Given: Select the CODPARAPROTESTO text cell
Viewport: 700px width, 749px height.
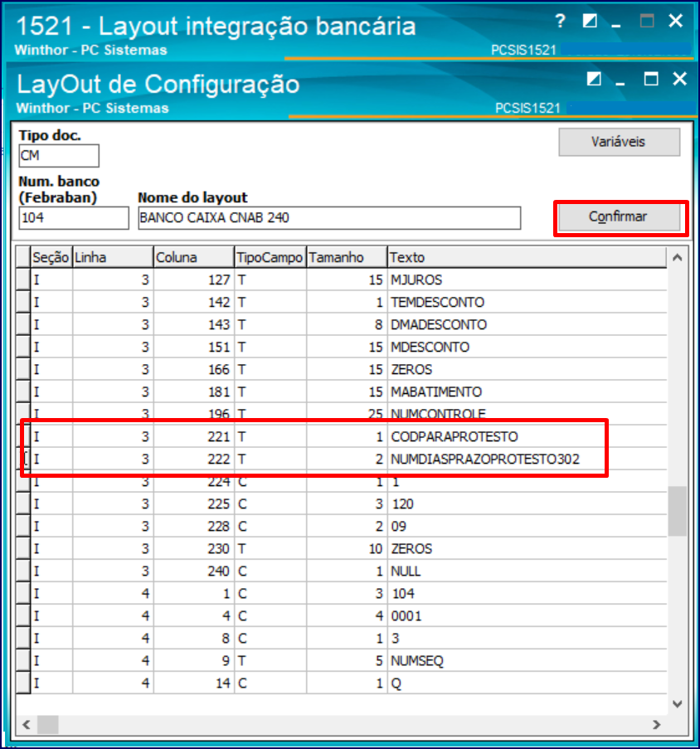Looking at the screenshot, I should (527, 437).
